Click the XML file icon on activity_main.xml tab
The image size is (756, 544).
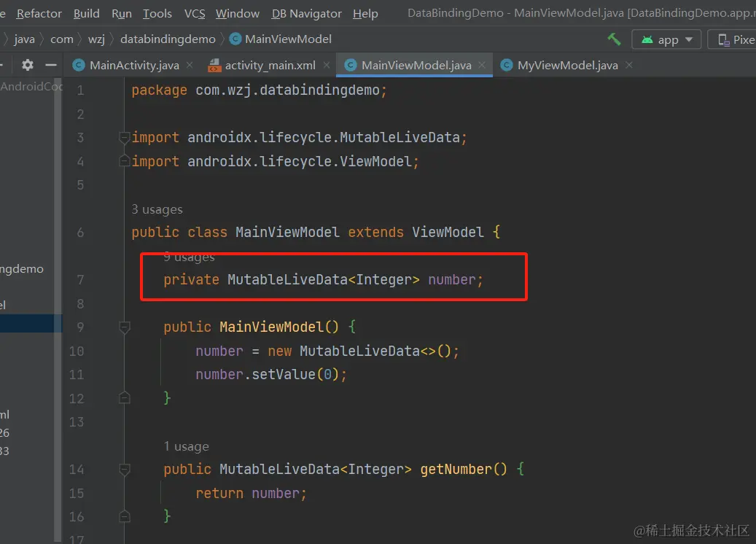click(x=214, y=65)
